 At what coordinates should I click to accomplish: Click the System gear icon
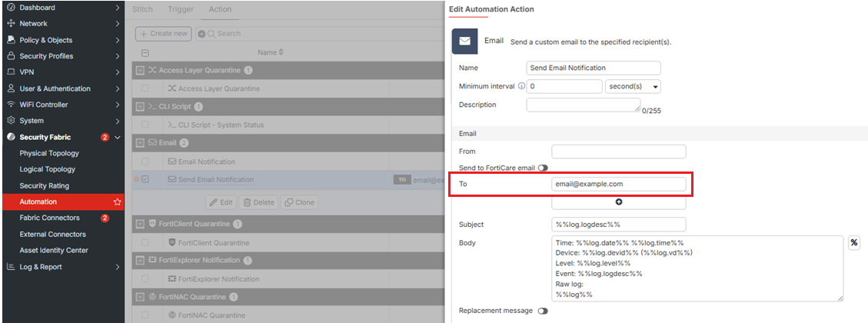(x=11, y=121)
